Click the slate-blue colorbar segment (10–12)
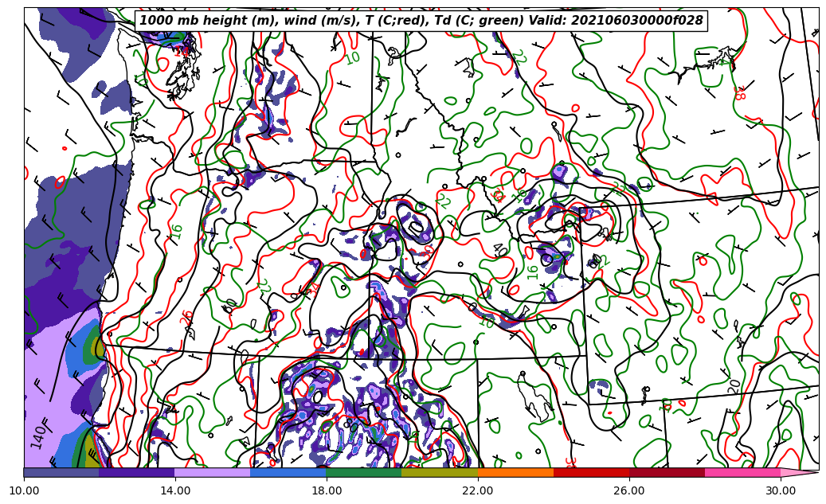826x504 pixels. point(61,472)
